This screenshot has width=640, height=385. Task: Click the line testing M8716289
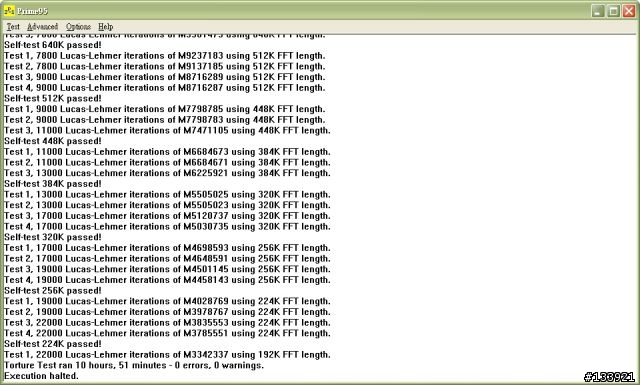click(164, 77)
